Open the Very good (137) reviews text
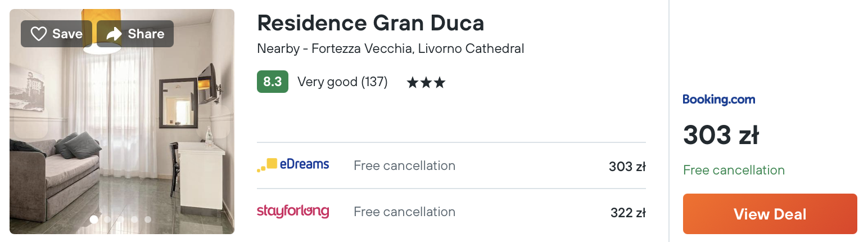The height and width of the screenshot is (242, 868). [342, 82]
